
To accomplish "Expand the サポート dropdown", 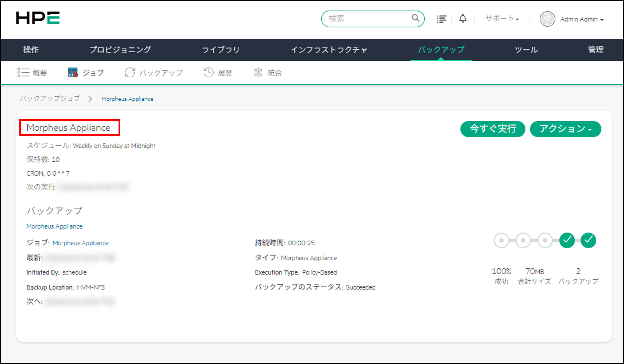I will tap(502, 18).
